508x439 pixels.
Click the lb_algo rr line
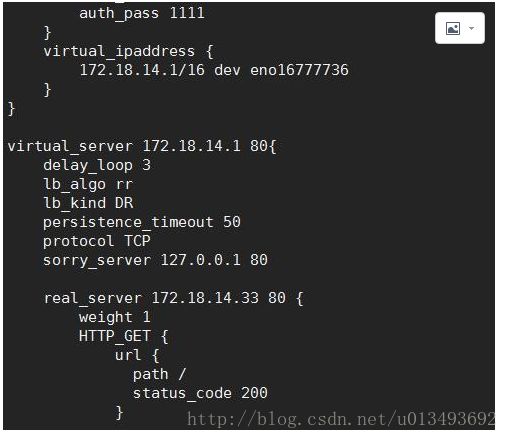pyautogui.click(x=88, y=184)
